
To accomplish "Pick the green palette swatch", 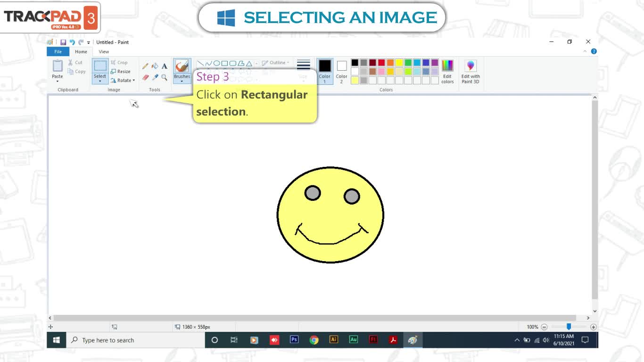I will (408, 63).
